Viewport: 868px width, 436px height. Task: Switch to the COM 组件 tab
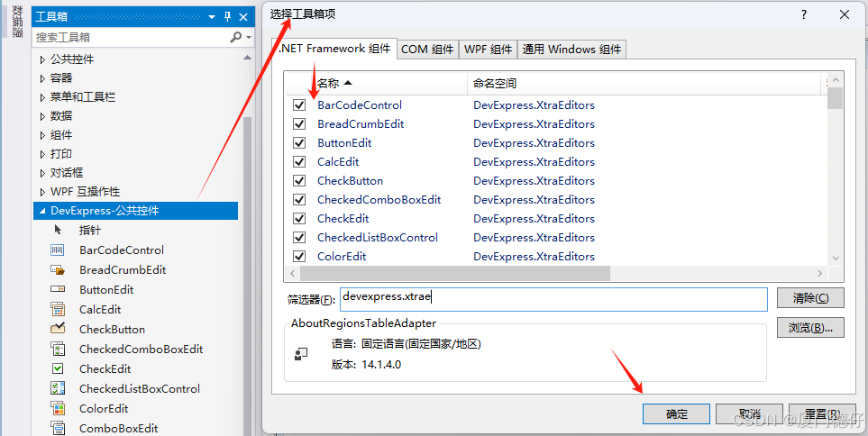(427, 50)
